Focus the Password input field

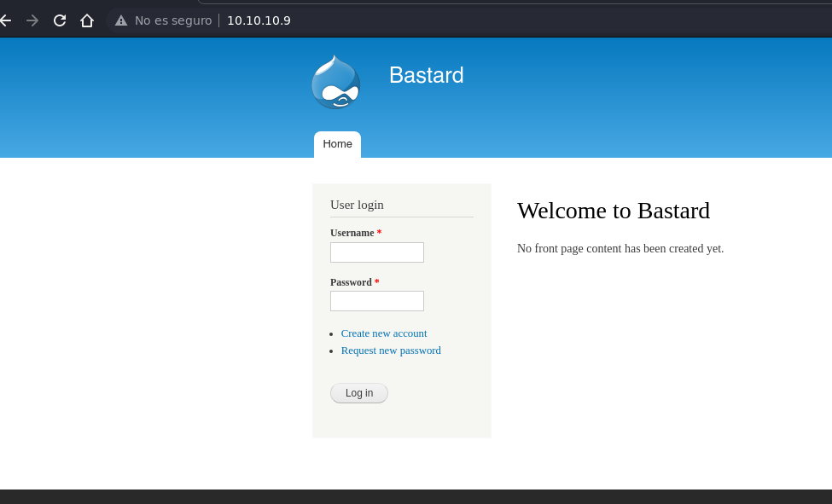click(376, 301)
